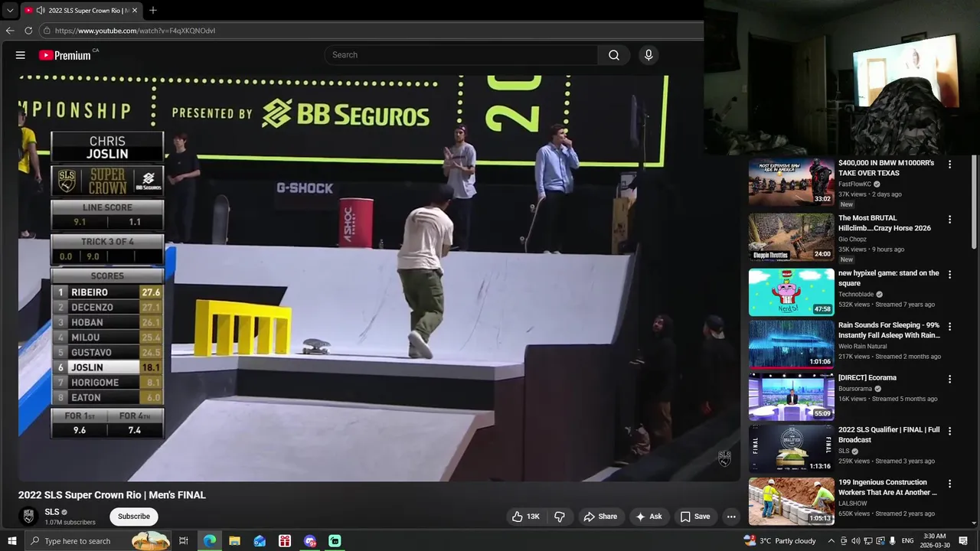Focus the YouTube Search input field
Image resolution: width=980 pixels, height=551 pixels.
click(462, 55)
